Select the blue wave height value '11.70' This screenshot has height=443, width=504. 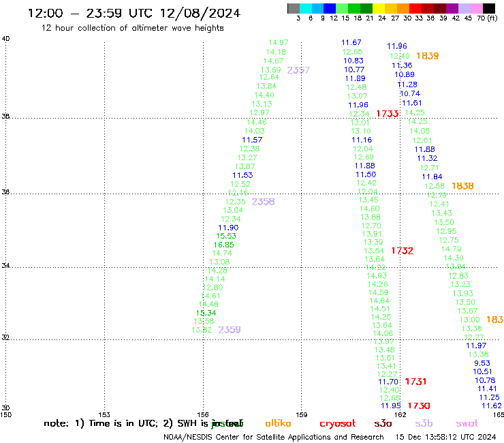coord(388,382)
